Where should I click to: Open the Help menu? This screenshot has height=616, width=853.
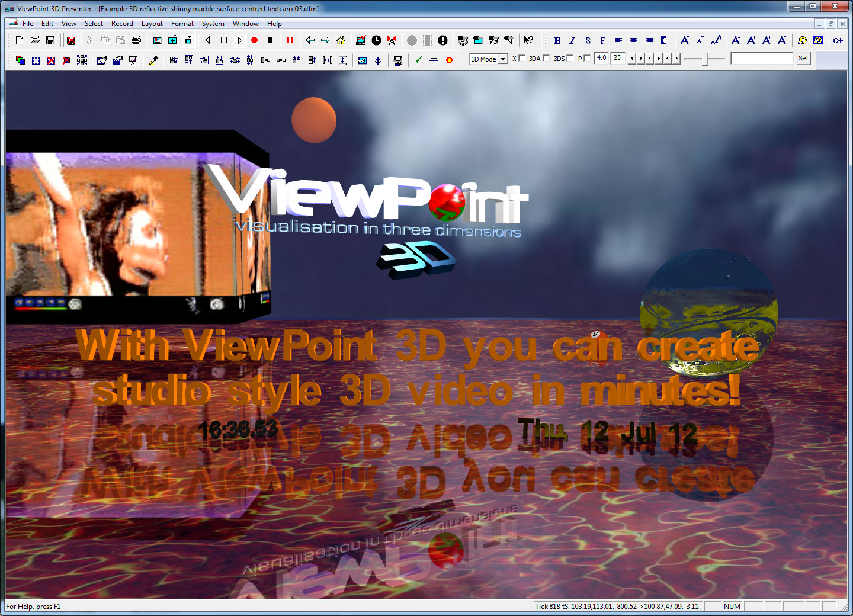[x=274, y=24]
